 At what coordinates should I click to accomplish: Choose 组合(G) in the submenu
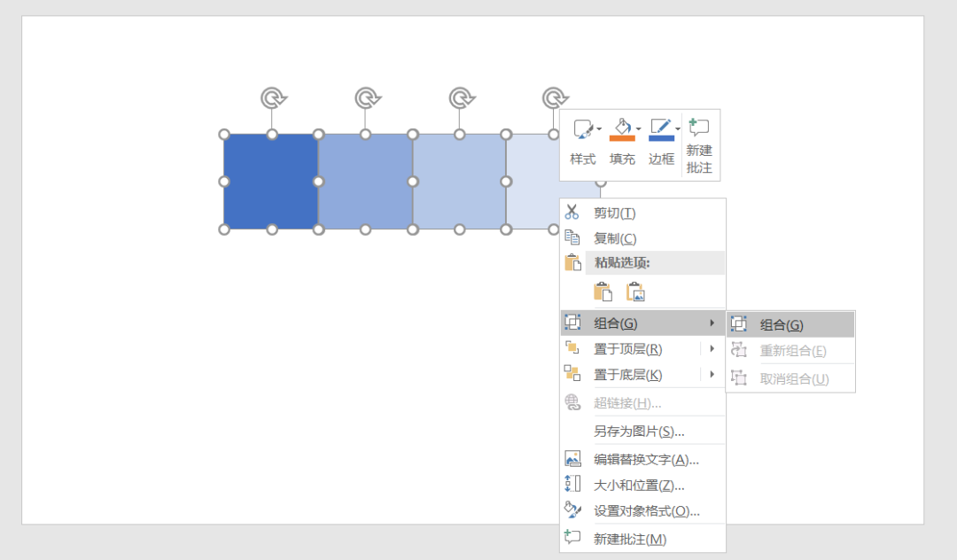pyautogui.click(x=790, y=324)
